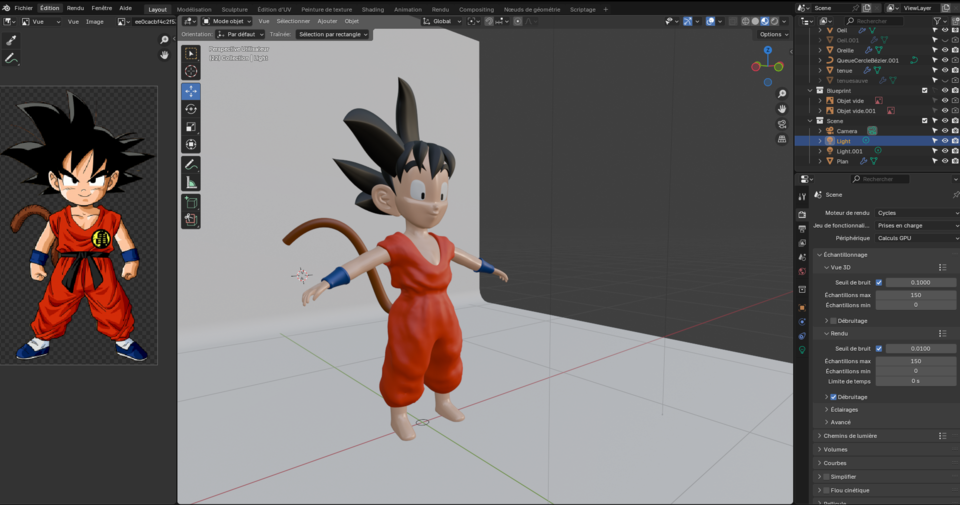Screen dimensions: 960x505
Task: Click the Vue 3D Seuil de bruit value field
Action: (x=920, y=282)
